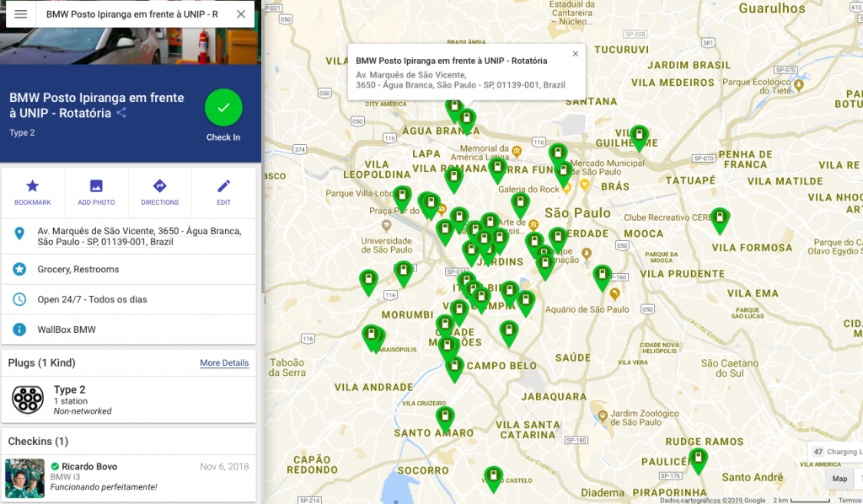Select the Ricardo Bovo checkin name

click(x=89, y=467)
